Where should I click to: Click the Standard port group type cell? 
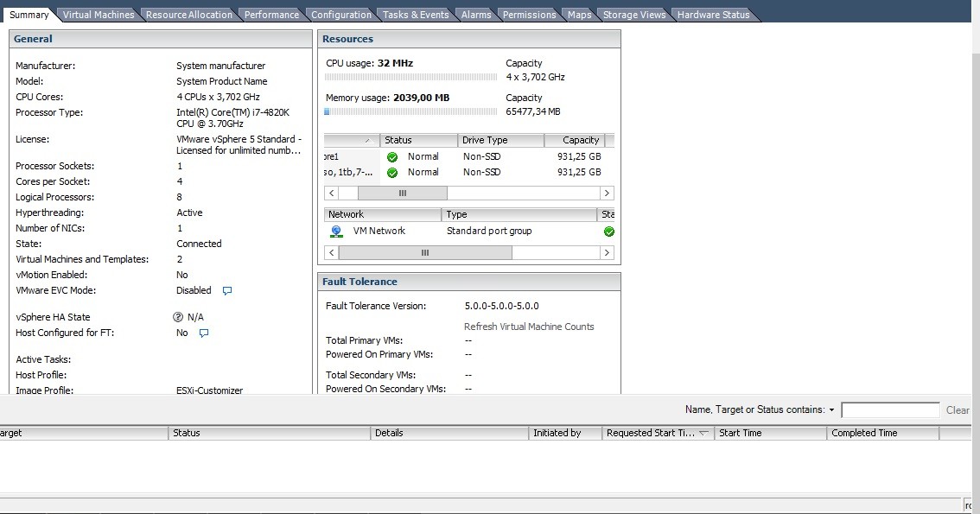tap(489, 231)
